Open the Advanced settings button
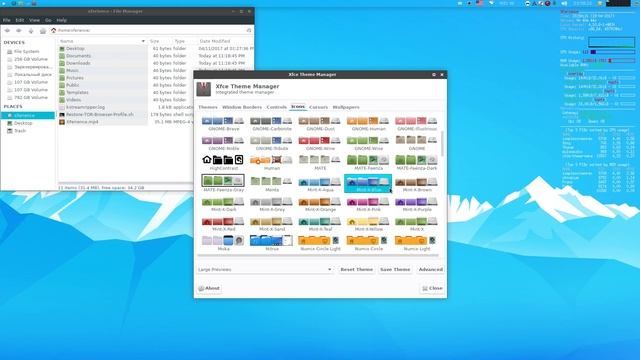The width and height of the screenshot is (640, 360). (431, 269)
